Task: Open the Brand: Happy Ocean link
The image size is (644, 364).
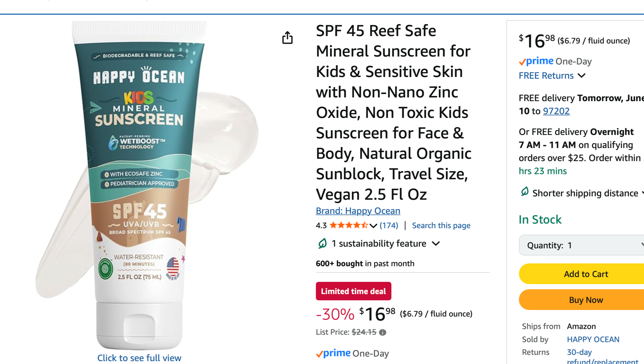Action: click(x=358, y=211)
